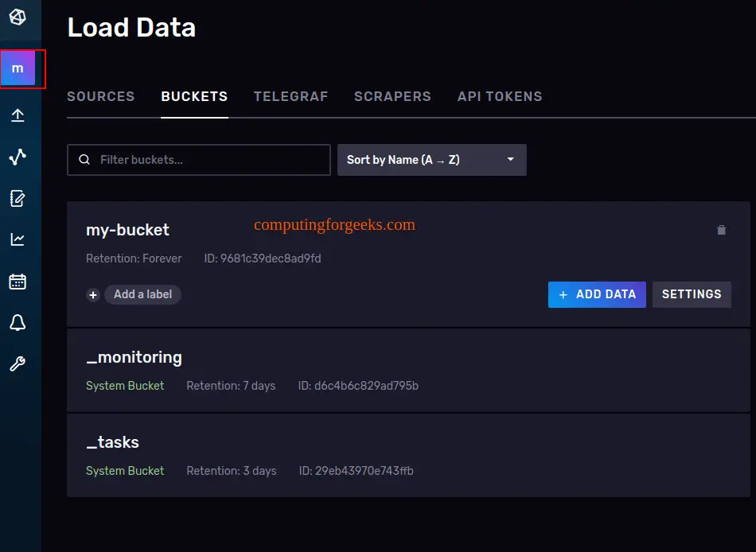Open the user account 'm' avatar
Screen dimensions: 756x552
tap(18, 68)
